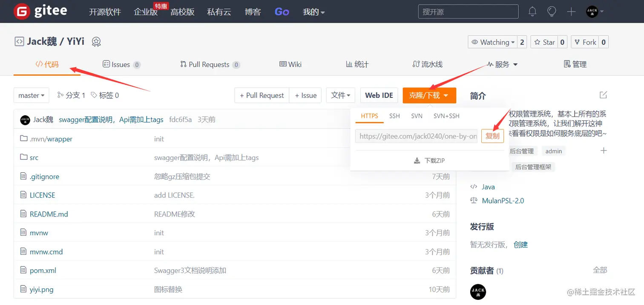Click the Star button

point(545,42)
